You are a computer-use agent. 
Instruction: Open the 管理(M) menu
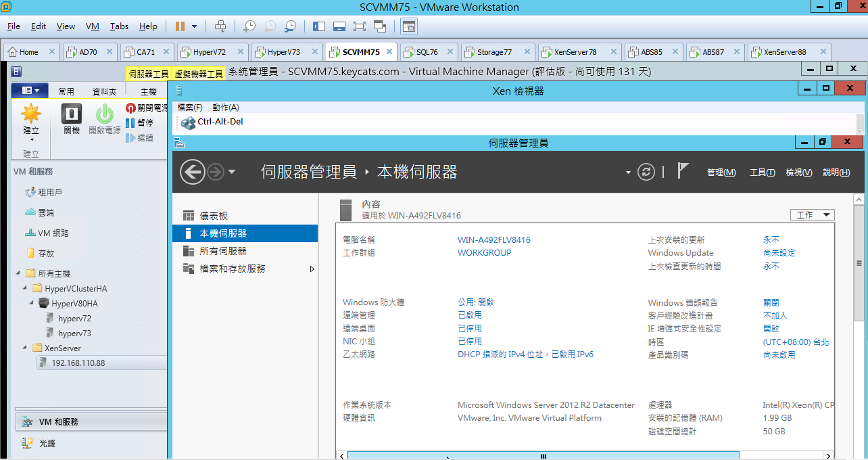point(721,172)
